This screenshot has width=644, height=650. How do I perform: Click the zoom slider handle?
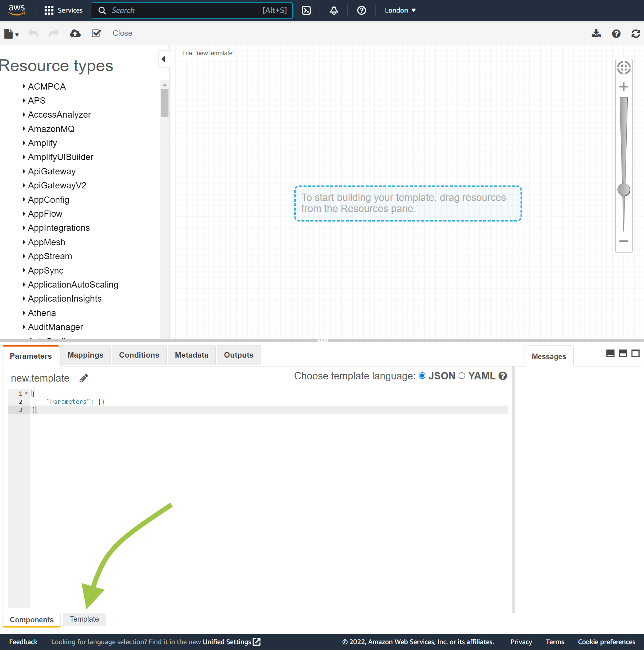pos(624,190)
